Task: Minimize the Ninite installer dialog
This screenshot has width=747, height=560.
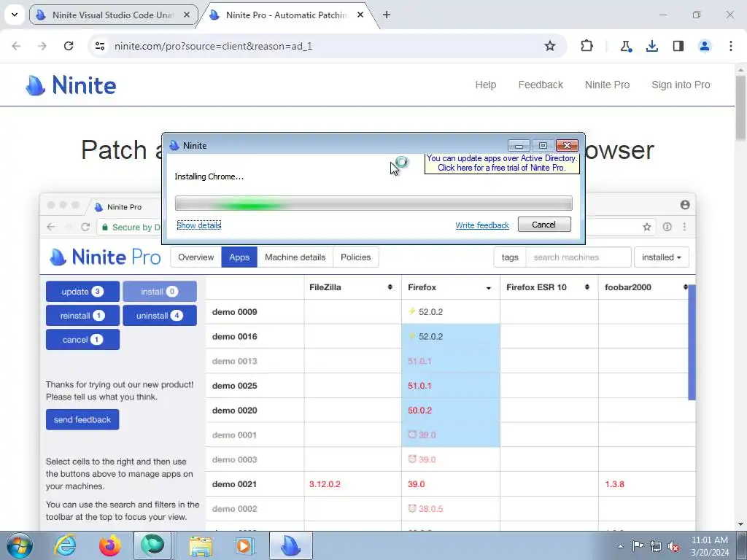Action: [x=519, y=145]
